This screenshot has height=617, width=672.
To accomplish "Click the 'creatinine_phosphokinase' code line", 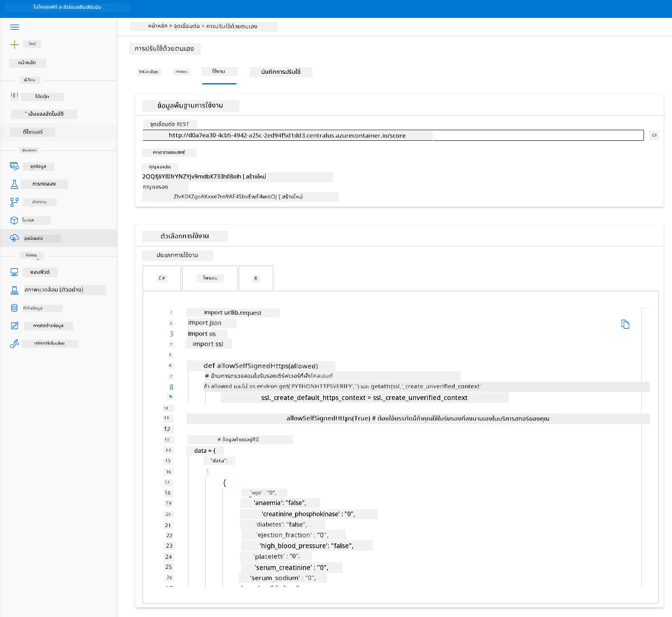I will click(309, 514).
